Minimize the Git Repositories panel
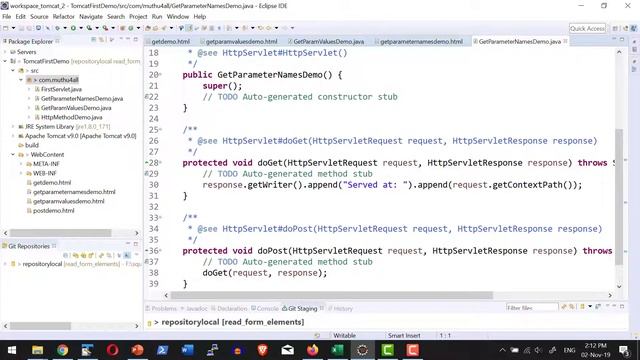The width and height of the screenshot is (640, 360). [x=128, y=244]
